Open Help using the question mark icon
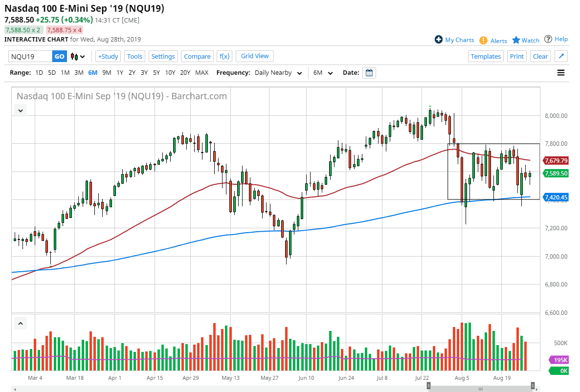 pyautogui.click(x=549, y=39)
